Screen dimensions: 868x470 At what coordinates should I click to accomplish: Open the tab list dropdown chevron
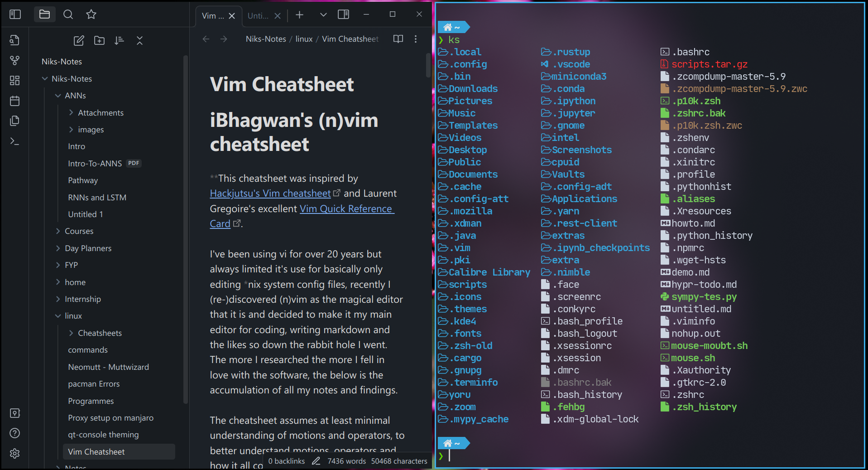click(323, 15)
